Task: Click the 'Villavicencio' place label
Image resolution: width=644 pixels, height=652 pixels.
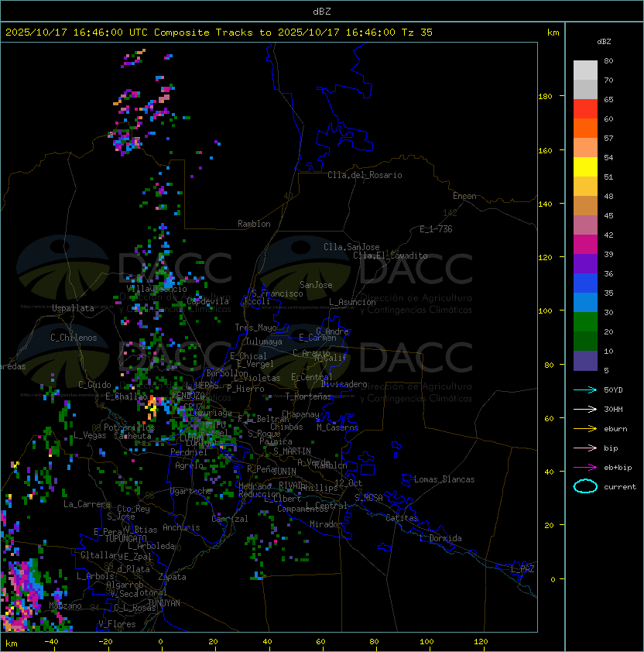Action: pos(156,289)
